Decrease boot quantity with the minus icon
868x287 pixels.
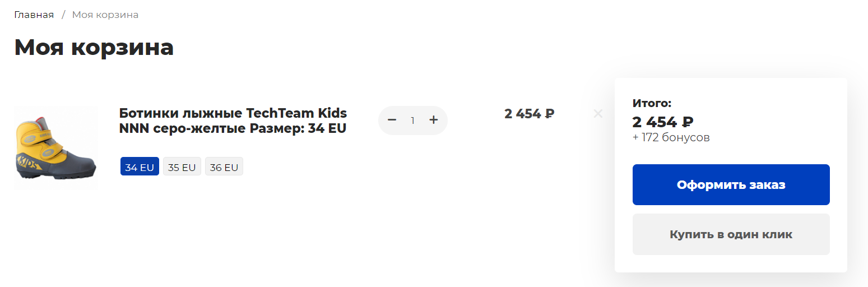pos(392,120)
